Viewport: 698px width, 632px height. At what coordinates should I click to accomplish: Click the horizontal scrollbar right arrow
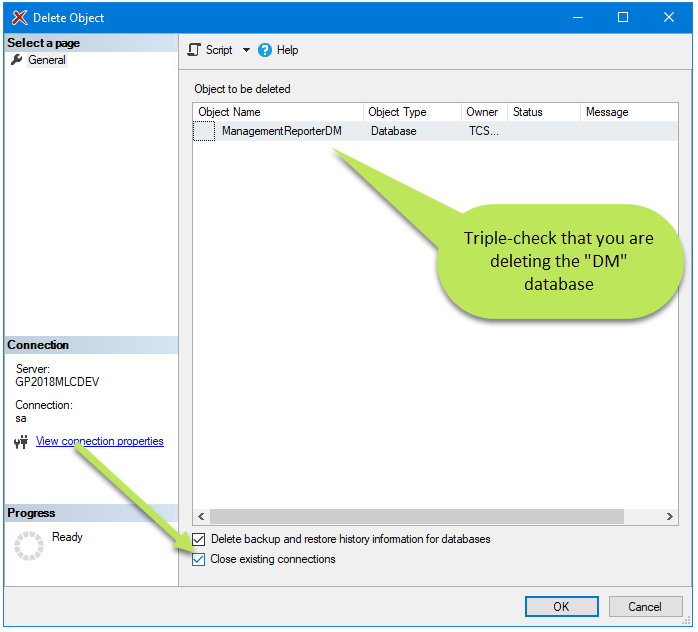pyautogui.click(x=670, y=516)
